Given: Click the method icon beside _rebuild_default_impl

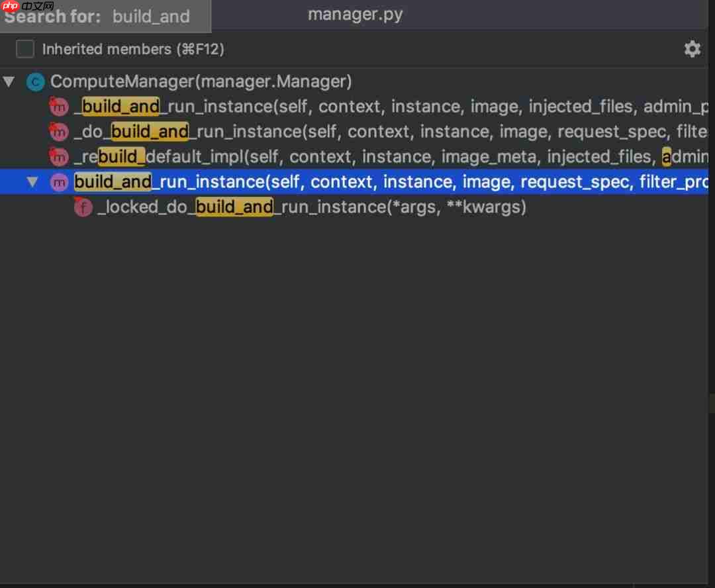Looking at the screenshot, I should (x=58, y=157).
